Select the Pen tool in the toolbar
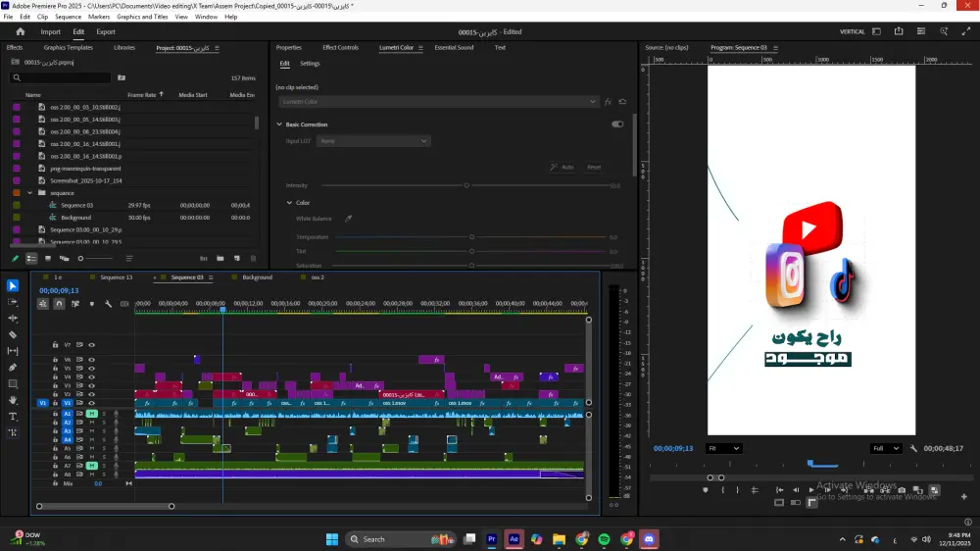The width and height of the screenshot is (980, 551). [x=13, y=367]
